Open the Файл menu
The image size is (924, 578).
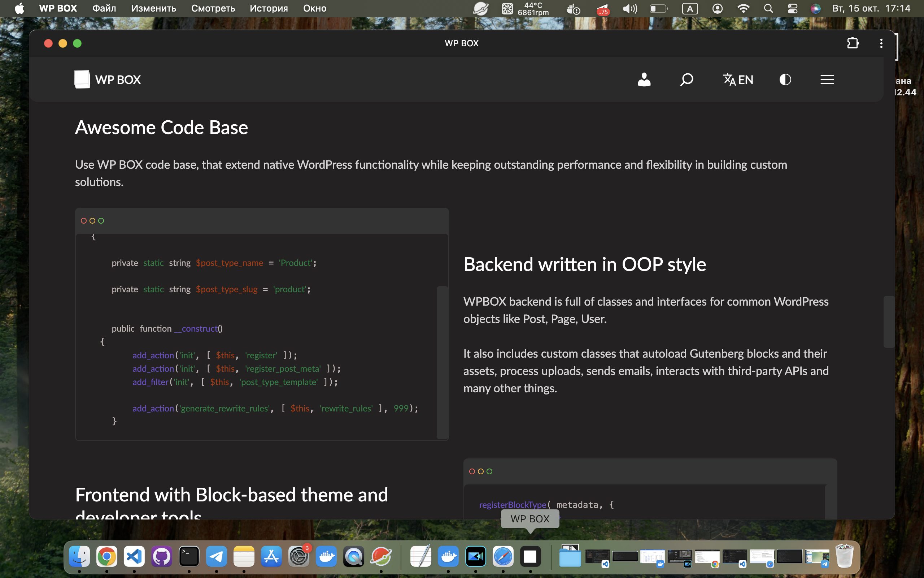coord(104,8)
